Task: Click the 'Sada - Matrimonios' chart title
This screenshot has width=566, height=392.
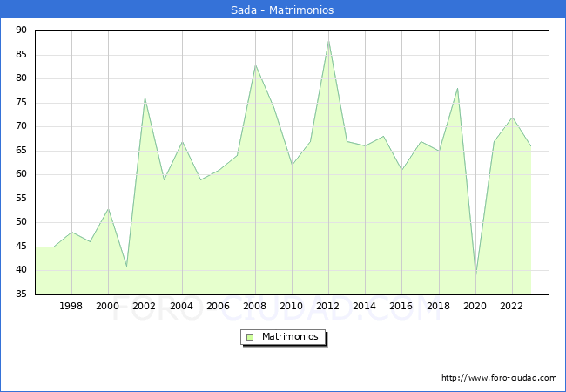Action: point(283,10)
